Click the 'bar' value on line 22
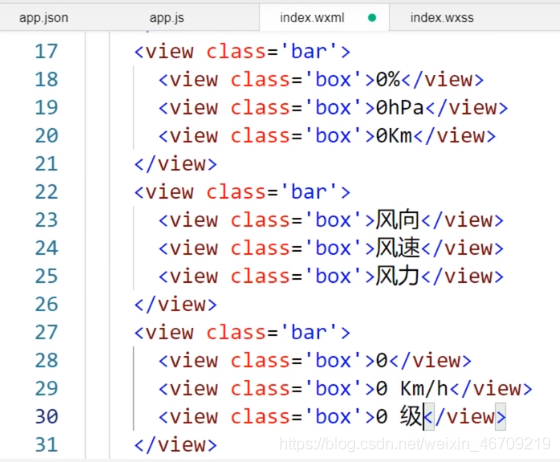This screenshot has width=560, height=462. click(x=309, y=192)
